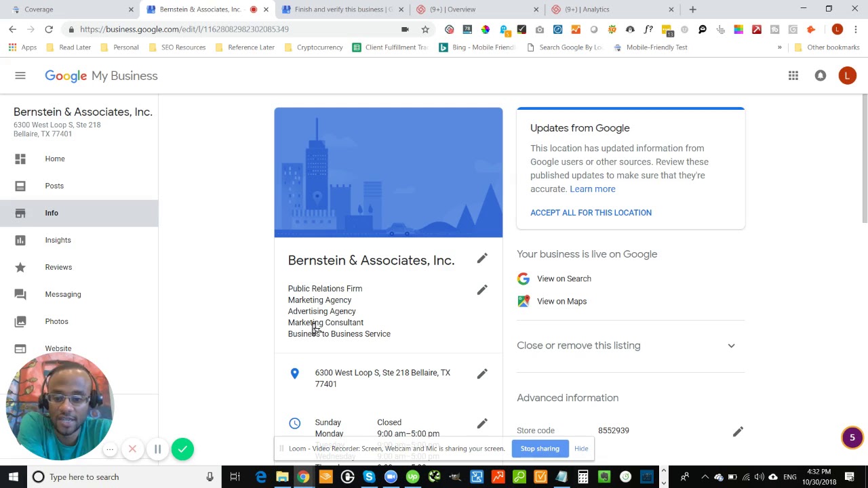The image size is (868, 488).
Task: Bookmark this page with star icon
Action: coord(425,29)
